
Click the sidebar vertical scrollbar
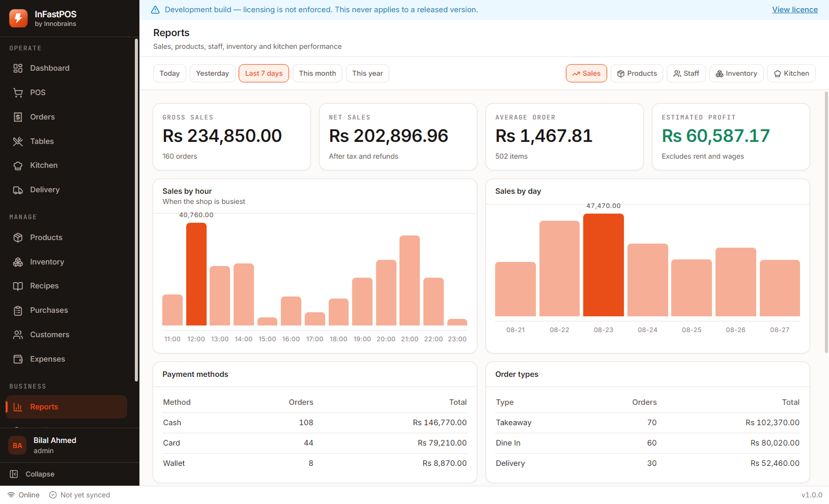pyautogui.click(x=136, y=210)
